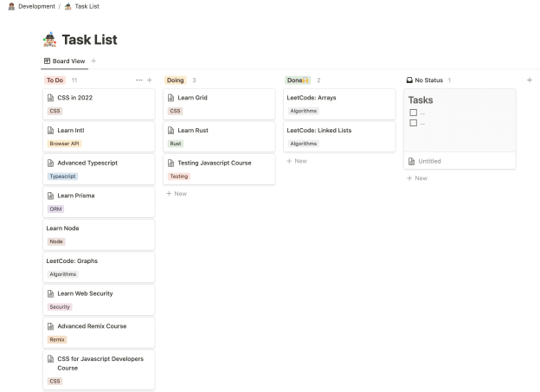Add a card via To Do plus icon

(x=150, y=80)
